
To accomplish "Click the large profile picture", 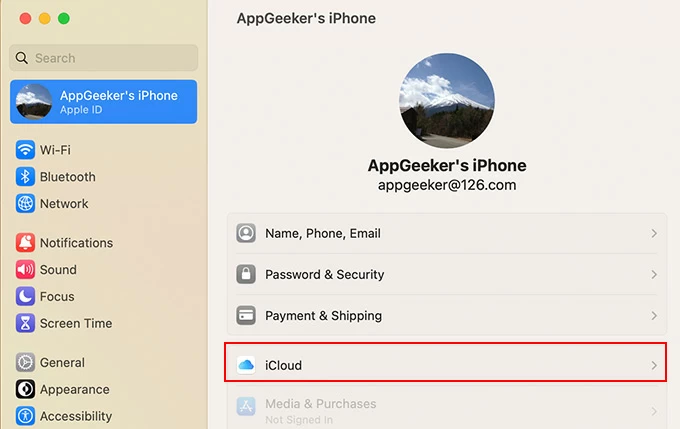I will [447, 101].
